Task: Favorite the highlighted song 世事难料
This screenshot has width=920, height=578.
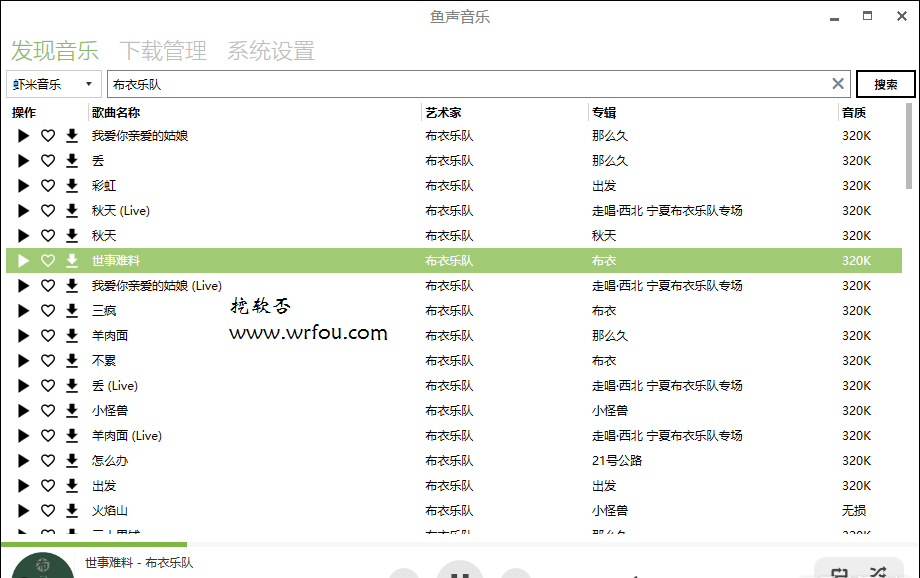Action: 48,261
